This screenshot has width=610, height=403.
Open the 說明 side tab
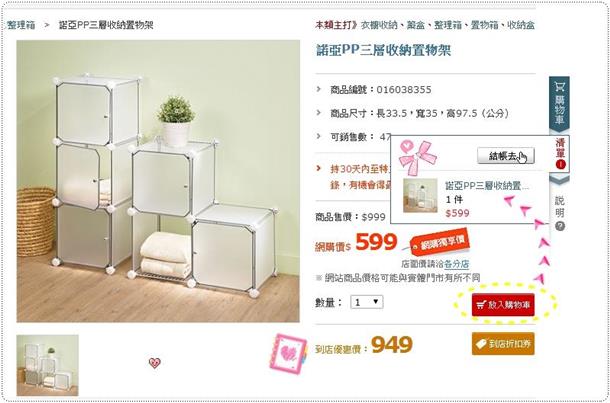pos(559,207)
